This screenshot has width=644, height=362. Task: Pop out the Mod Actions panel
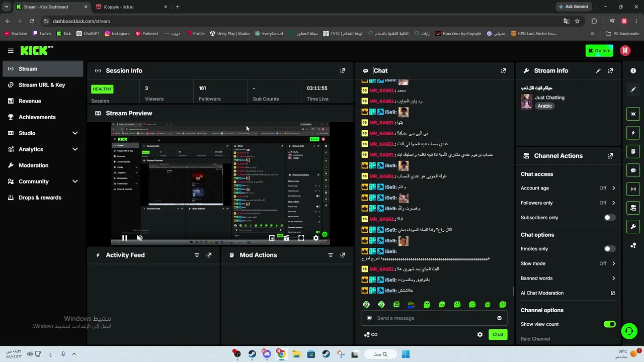[x=343, y=255]
